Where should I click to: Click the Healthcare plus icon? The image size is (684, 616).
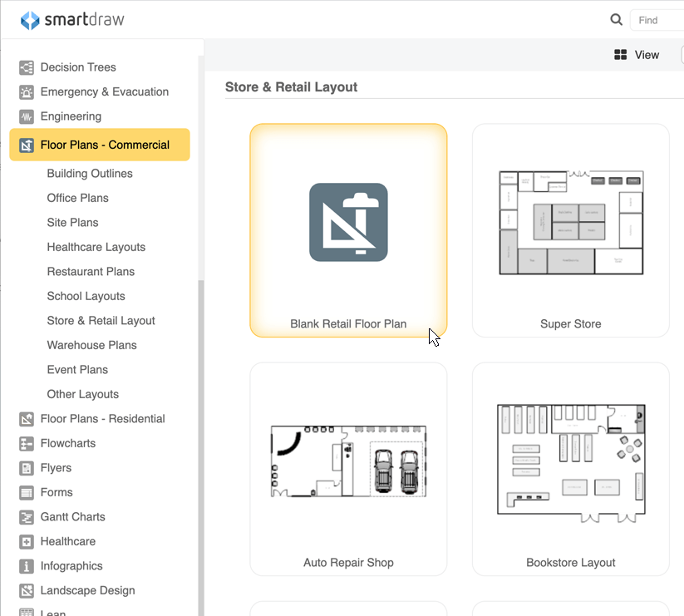[x=27, y=541]
